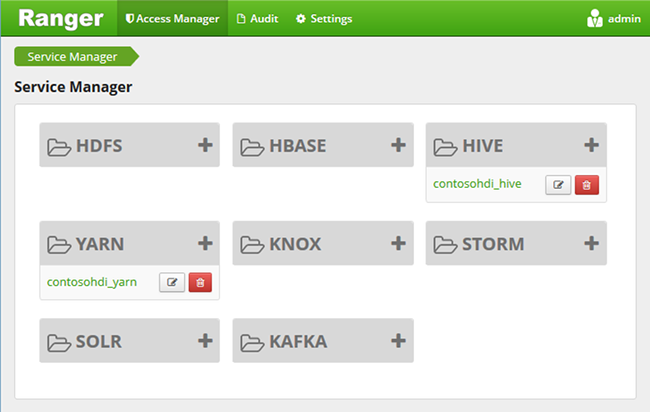This screenshot has height=412, width=650.
Task: Click the Ranger logo
Action: [x=61, y=19]
